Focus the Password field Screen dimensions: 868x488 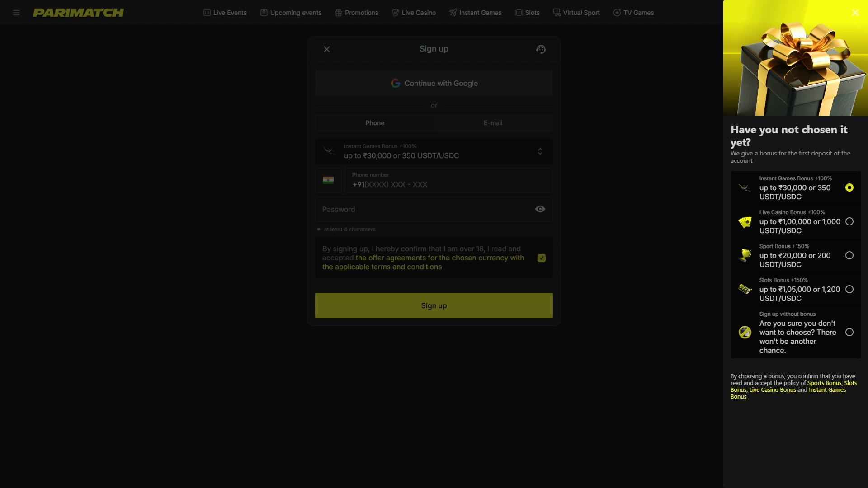(x=434, y=209)
